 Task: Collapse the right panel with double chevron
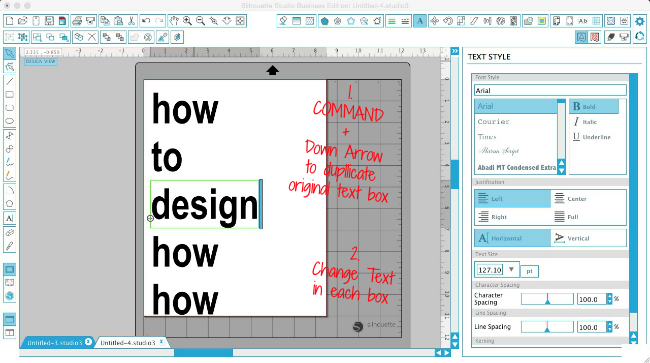pos(455,51)
